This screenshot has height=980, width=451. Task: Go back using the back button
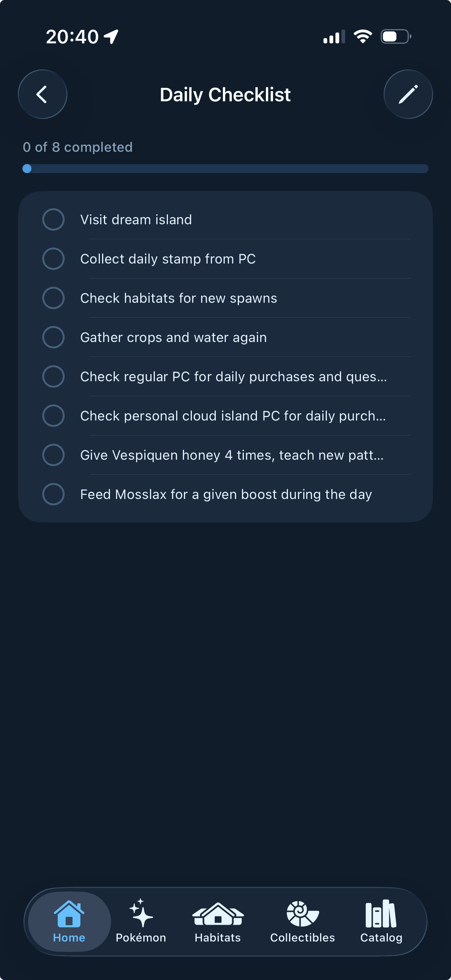(42, 94)
